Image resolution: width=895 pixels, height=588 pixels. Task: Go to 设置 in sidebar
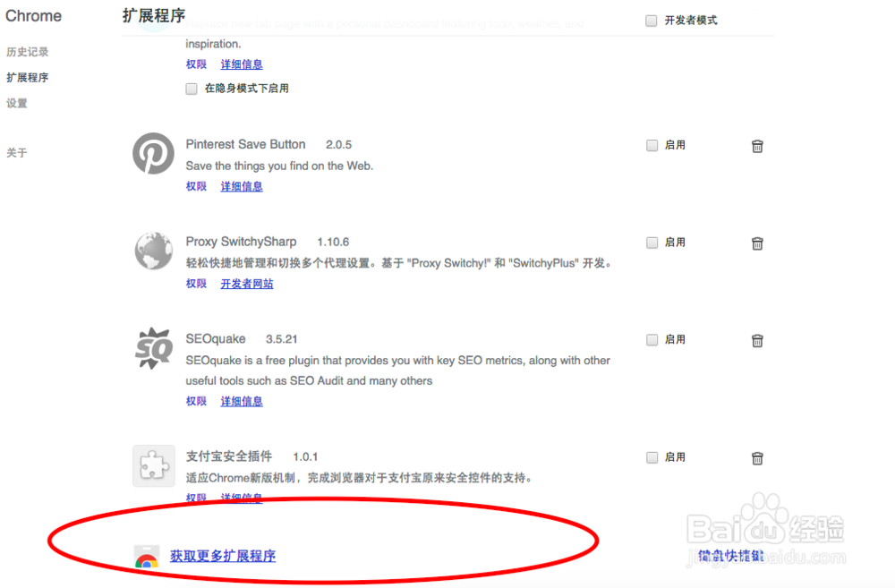click(16, 103)
